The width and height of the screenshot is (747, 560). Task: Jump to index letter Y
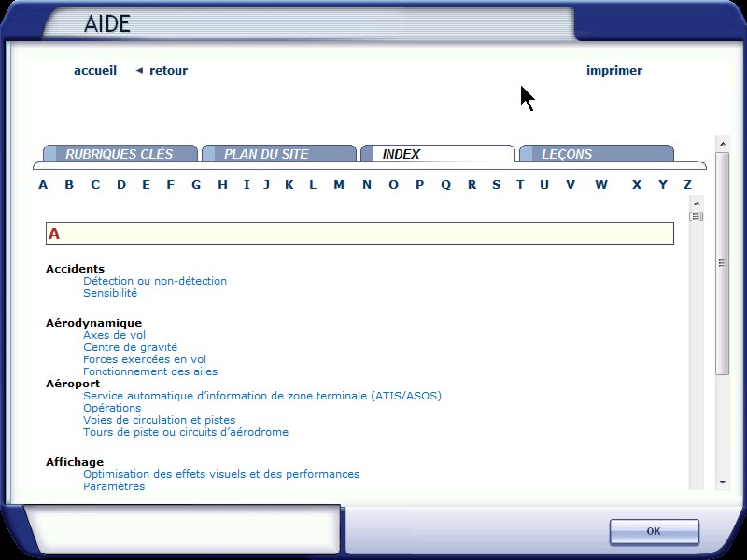click(x=663, y=184)
